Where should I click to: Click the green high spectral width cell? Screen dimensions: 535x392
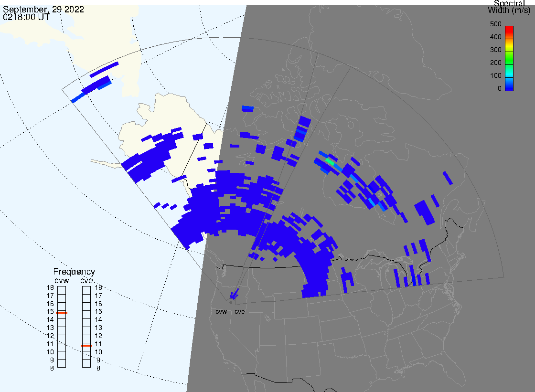[x=330, y=161]
